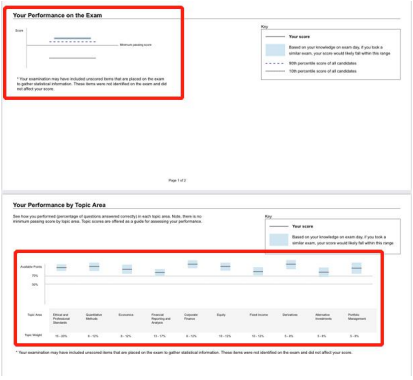Image resolution: width=413 pixels, height=380 pixels.
Task: Click the "Available Points" axis label
Action: pos(31,267)
